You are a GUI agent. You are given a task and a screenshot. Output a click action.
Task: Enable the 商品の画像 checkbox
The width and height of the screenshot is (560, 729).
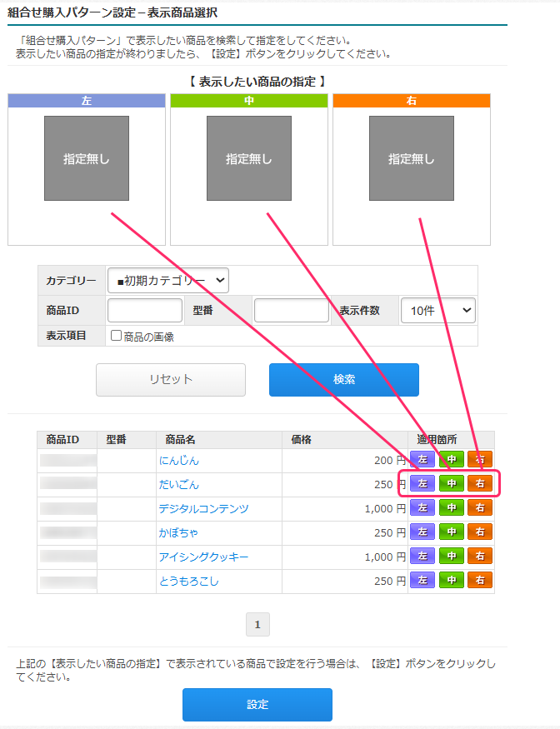pos(117,335)
